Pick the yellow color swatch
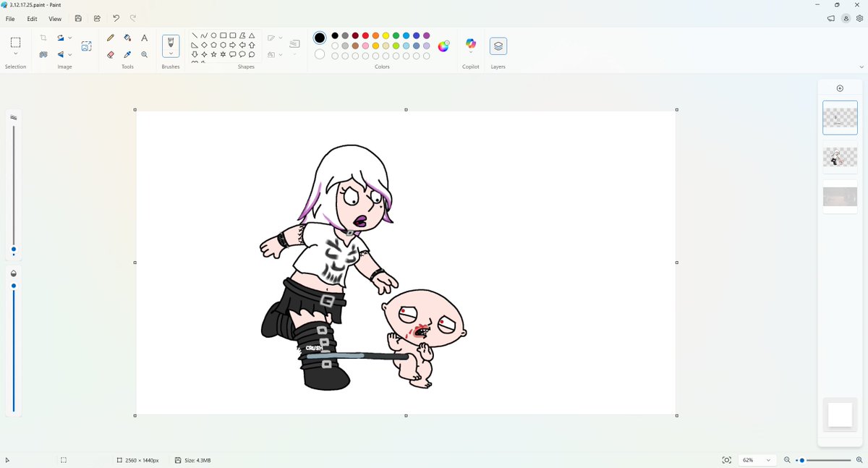The height and width of the screenshot is (468, 868). (386, 35)
